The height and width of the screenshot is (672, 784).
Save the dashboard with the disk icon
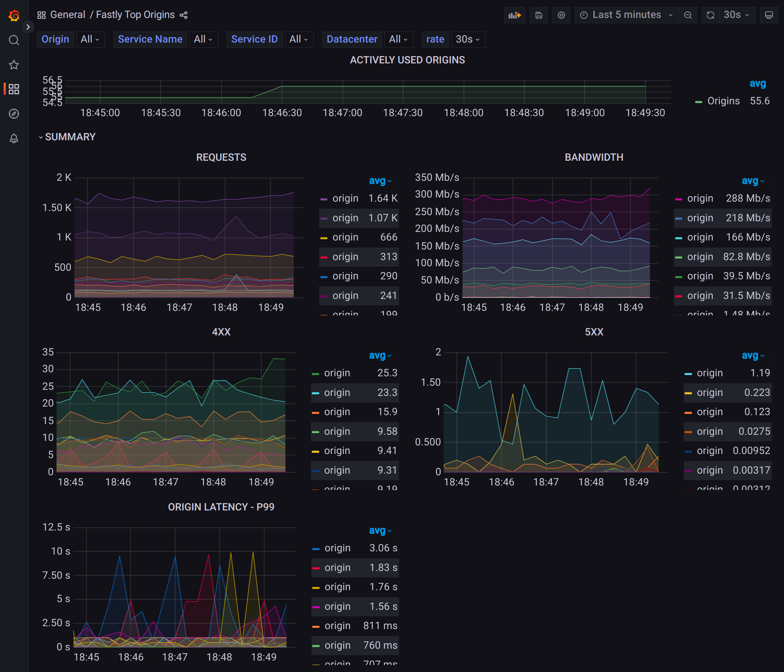539,15
